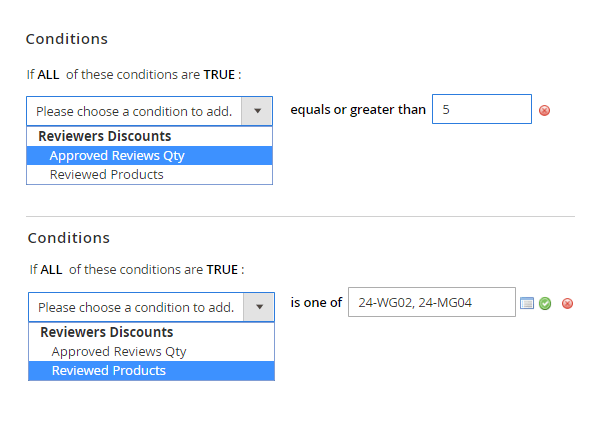Choose the highlighted Approved Reviews Qty option

pyautogui.click(x=117, y=155)
